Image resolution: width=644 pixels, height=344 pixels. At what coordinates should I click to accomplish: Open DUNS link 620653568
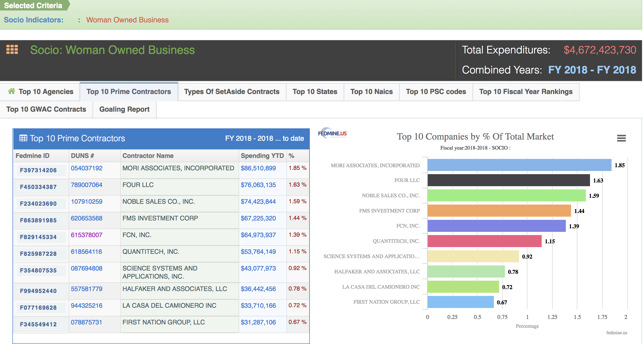(x=86, y=218)
